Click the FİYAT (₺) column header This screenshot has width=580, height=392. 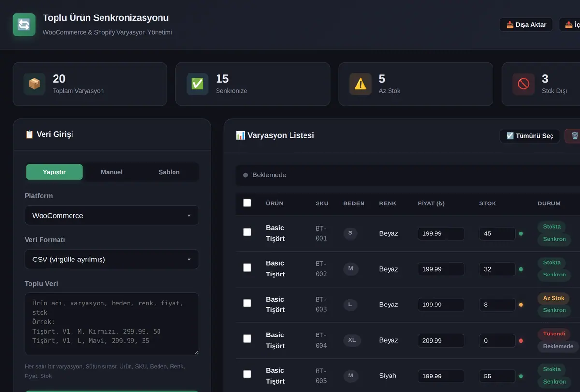(x=431, y=203)
